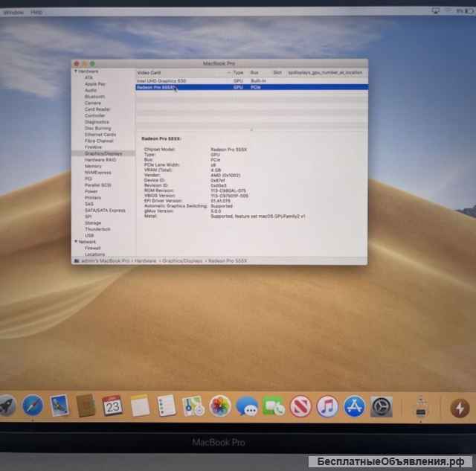Click the computer icon in path bar
Image resolution: width=476 pixels, height=471 pixels.
pyautogui.click(x=77, y=261)
